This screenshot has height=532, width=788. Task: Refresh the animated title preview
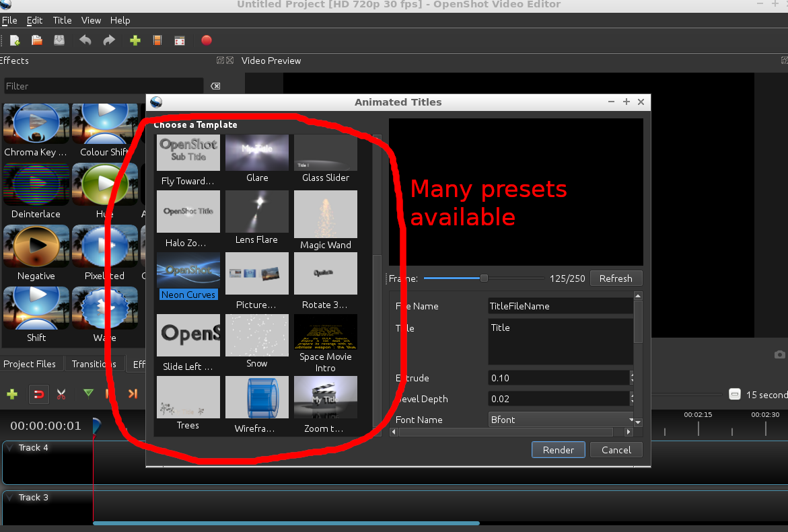[616, 278]
